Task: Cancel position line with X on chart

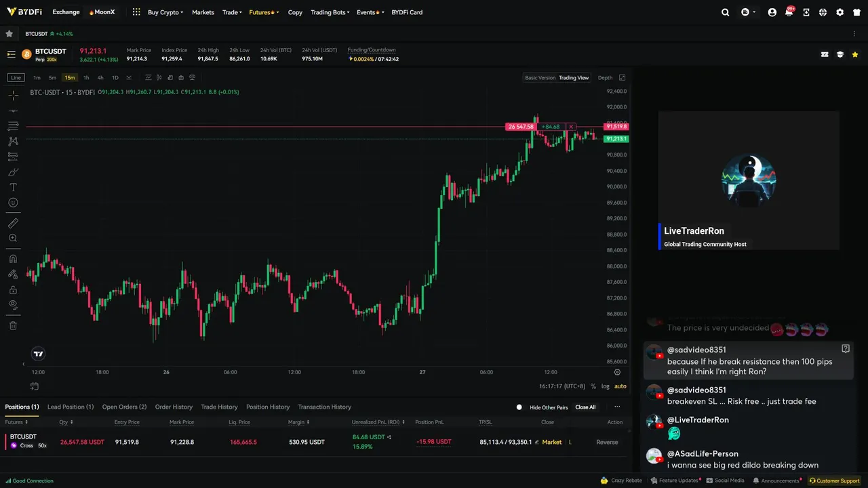Action: click(571, 127)
